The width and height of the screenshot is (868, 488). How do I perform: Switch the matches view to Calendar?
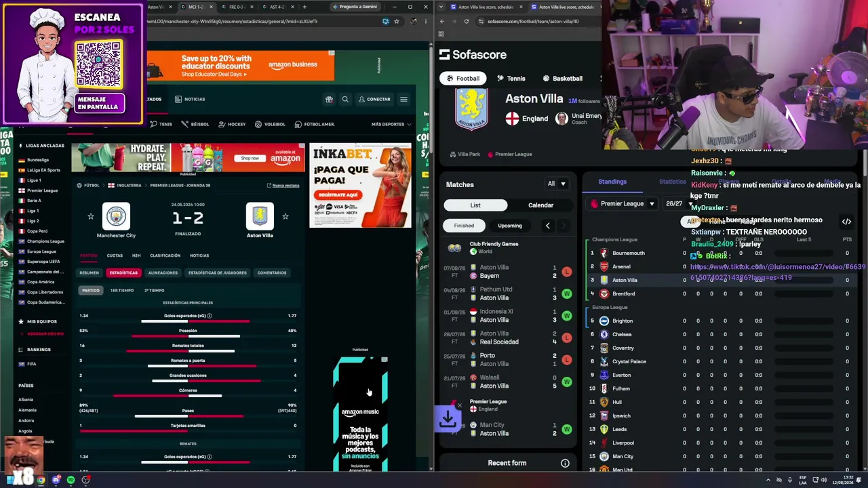(x=540, y=205)
